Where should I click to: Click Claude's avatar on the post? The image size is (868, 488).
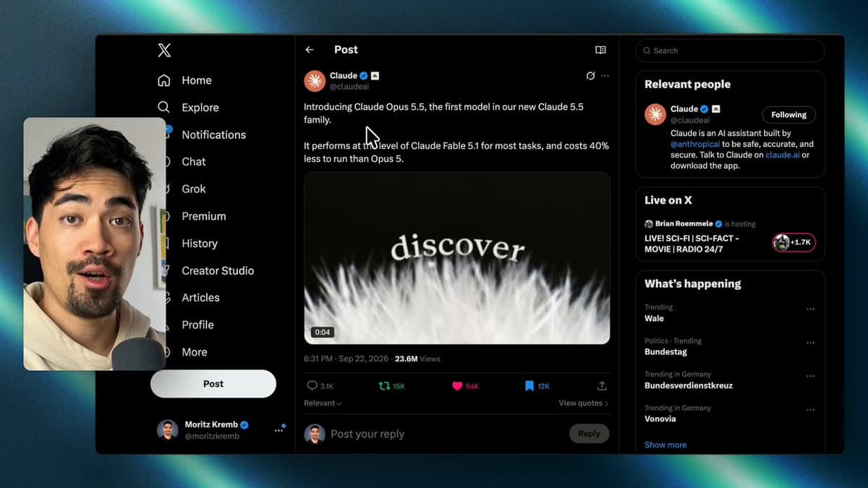click(x=315, y=81)
